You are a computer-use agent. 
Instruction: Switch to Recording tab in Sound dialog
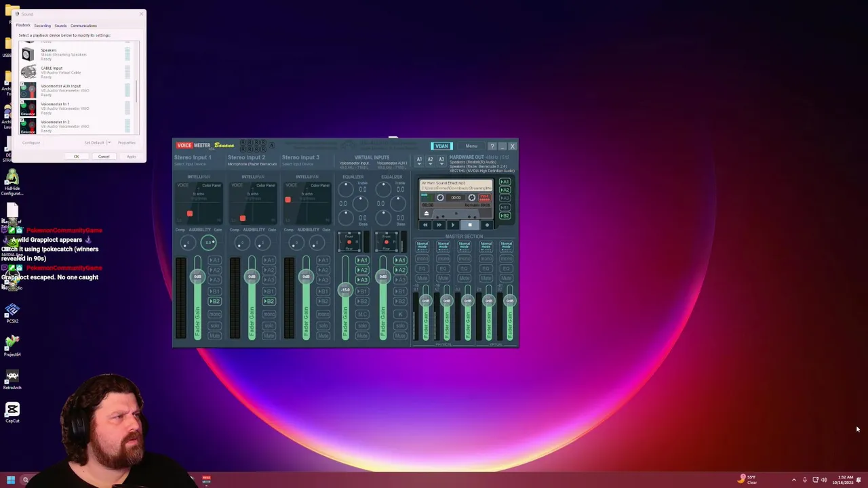click(x=42, y=26)
